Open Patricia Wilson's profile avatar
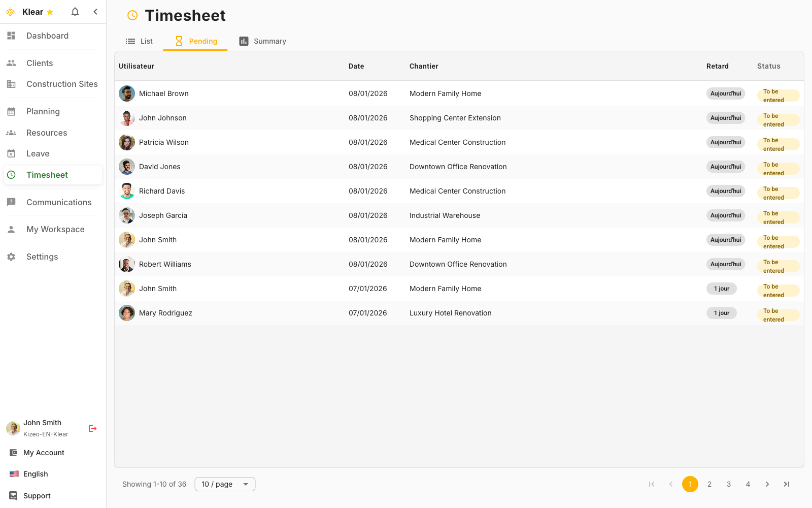812x508 pixels. point(126,142)
